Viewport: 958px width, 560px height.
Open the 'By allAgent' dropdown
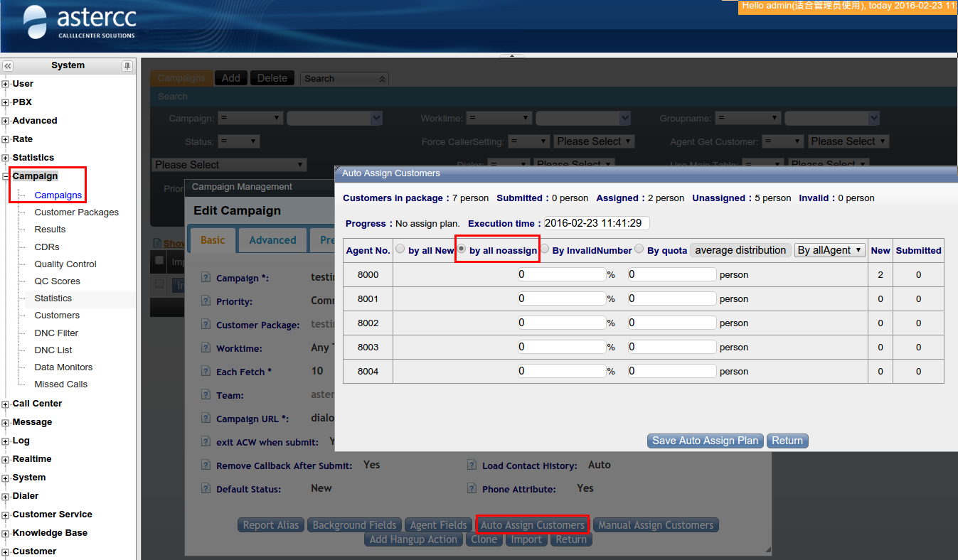click(829, 250)
